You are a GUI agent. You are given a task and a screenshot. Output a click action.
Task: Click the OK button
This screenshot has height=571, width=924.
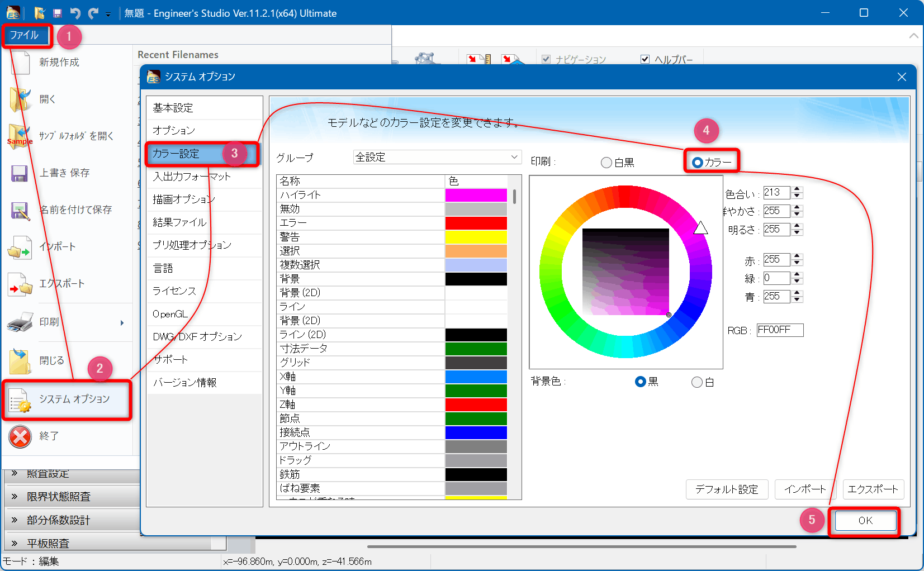[865, 521]
